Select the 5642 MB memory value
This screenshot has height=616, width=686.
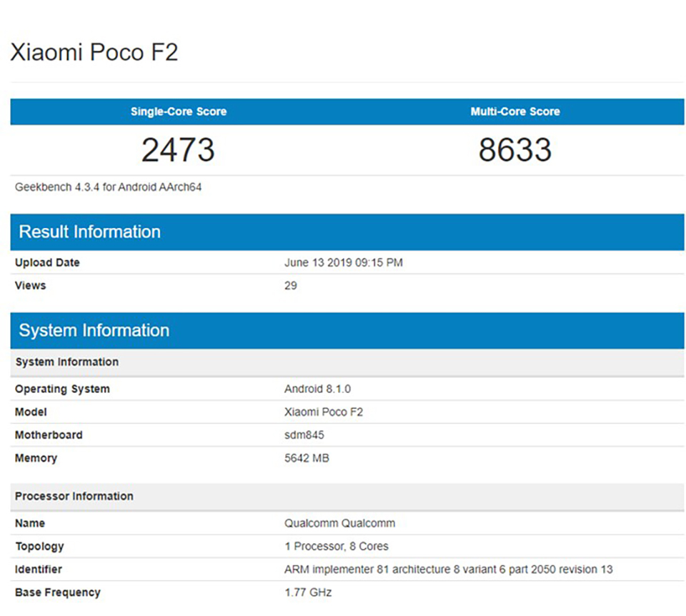point(307,458)
